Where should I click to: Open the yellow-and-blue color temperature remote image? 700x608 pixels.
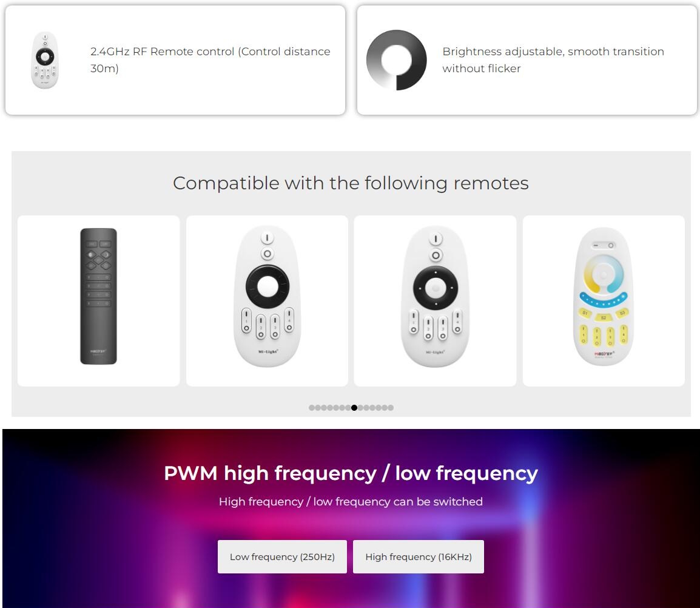tap(603, 296)
